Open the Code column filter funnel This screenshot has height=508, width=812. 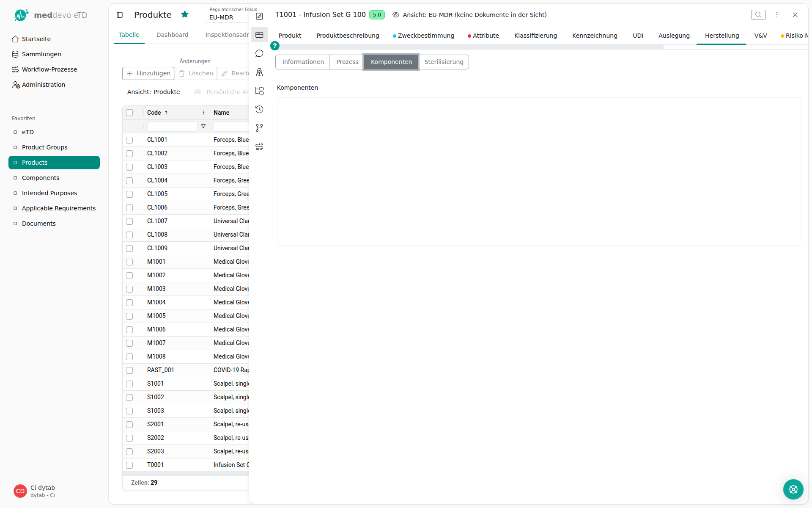point(203,127)
